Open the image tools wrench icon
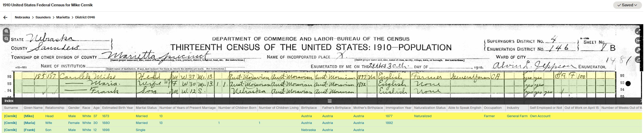The height and width of the screenshot is (133, 644). tap(638, 50)
